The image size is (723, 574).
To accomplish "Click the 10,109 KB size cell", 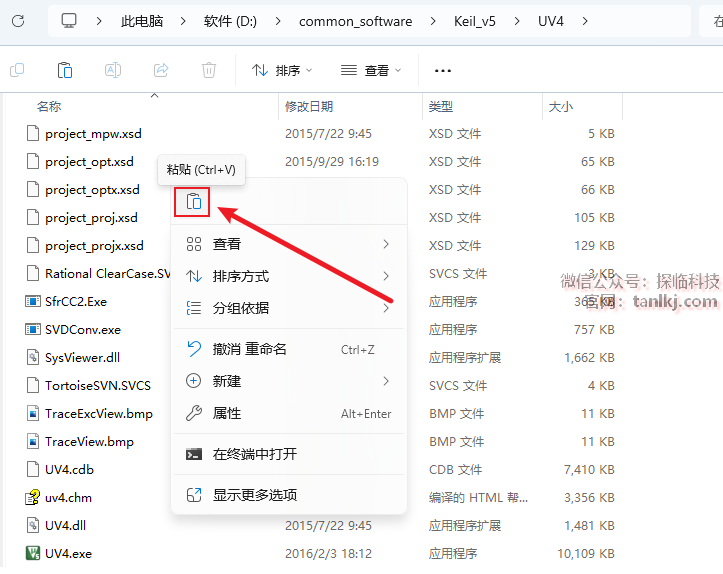I will click(x=586, y=553).
